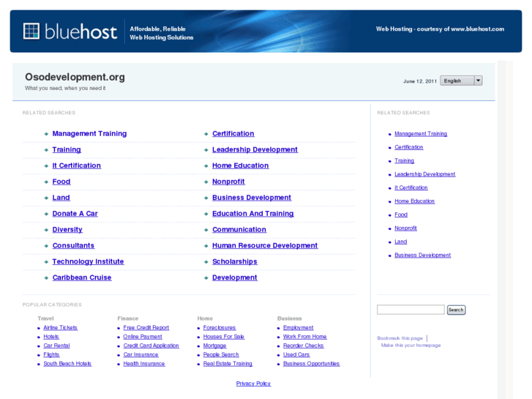The height and width of the screenshot is (399, 532).
Task: Open the Development link
Action: (235, 277)
